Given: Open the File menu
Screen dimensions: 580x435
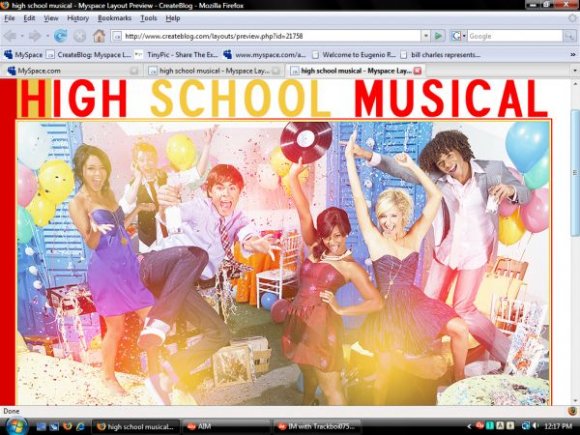Looking at the screenshot, I should [10, 18].
